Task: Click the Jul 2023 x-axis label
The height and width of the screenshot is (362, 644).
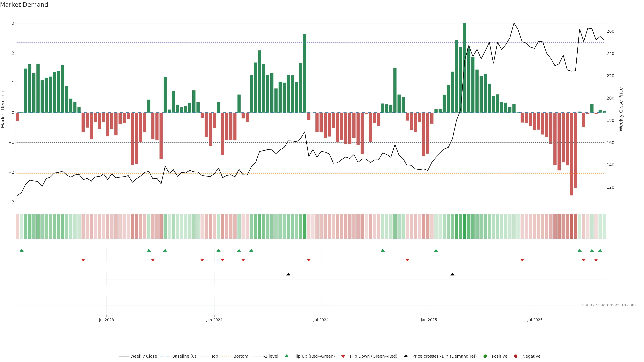Action: [106, 320]
